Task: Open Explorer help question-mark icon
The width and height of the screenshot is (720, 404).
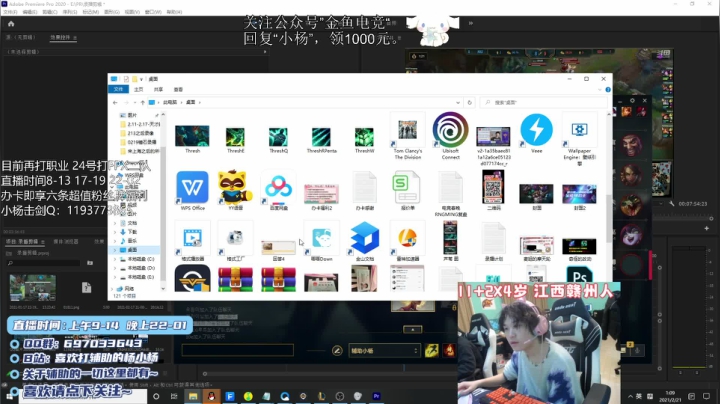Action: [608, 90]
